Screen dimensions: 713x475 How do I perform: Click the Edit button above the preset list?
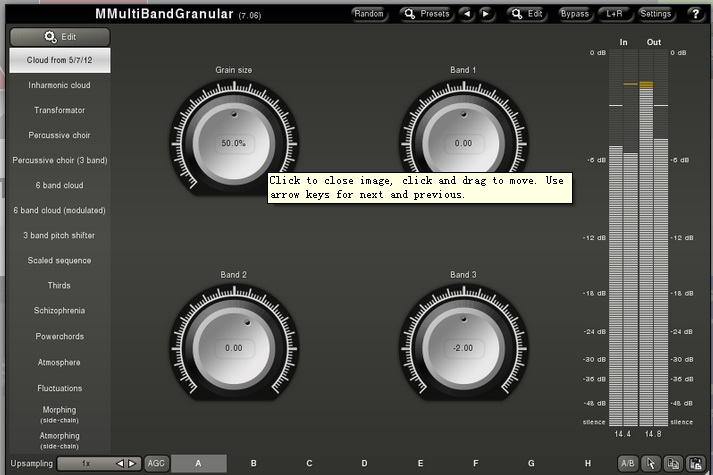[60, 37]
